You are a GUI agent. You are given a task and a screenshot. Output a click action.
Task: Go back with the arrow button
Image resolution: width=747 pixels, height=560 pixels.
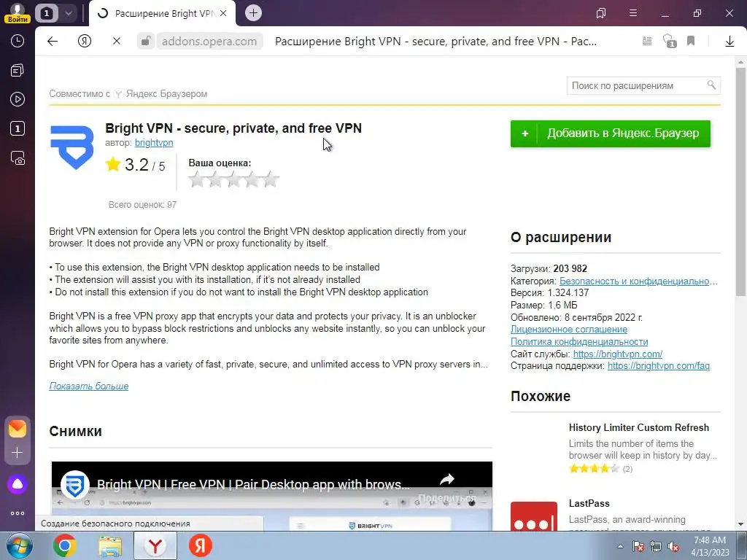(53, 42)
